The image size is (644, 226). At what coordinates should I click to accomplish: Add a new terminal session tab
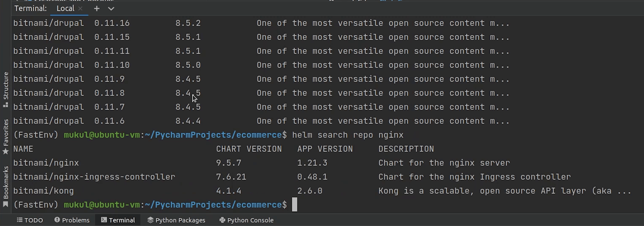coord(97,9)
